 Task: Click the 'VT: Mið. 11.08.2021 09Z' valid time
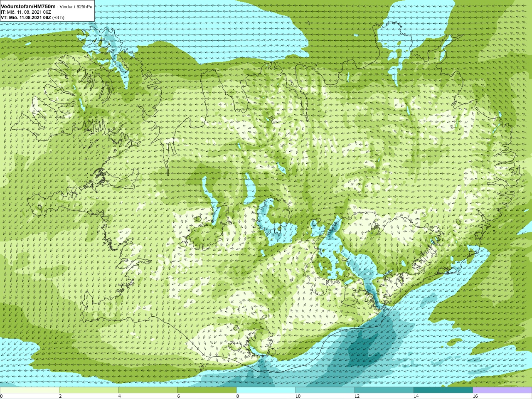click(x=26, y=17)
